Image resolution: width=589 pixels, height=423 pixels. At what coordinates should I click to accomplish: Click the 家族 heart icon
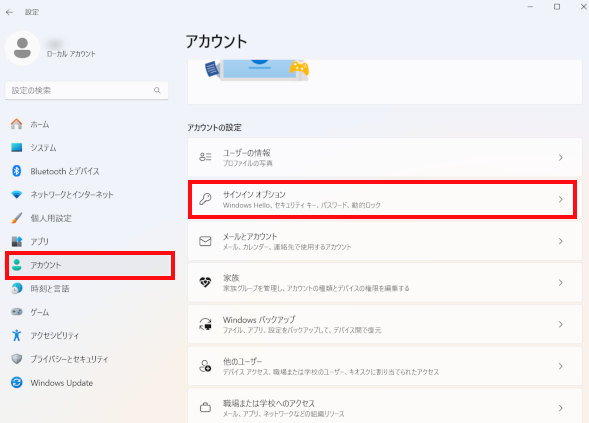(205, 282)
